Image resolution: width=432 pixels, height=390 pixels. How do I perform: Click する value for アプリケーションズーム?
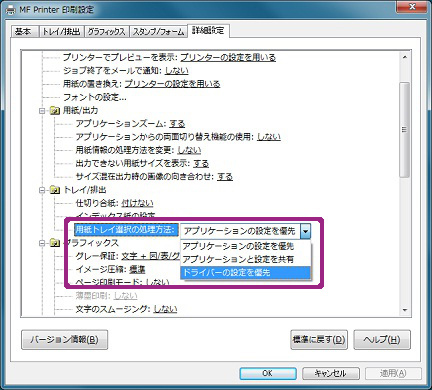177,124
